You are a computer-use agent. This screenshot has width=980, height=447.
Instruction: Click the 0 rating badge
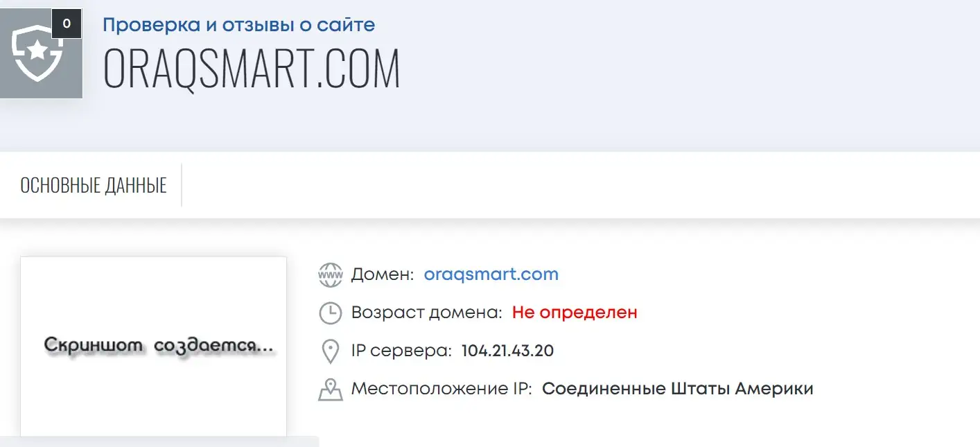click(x=67, y=24)
